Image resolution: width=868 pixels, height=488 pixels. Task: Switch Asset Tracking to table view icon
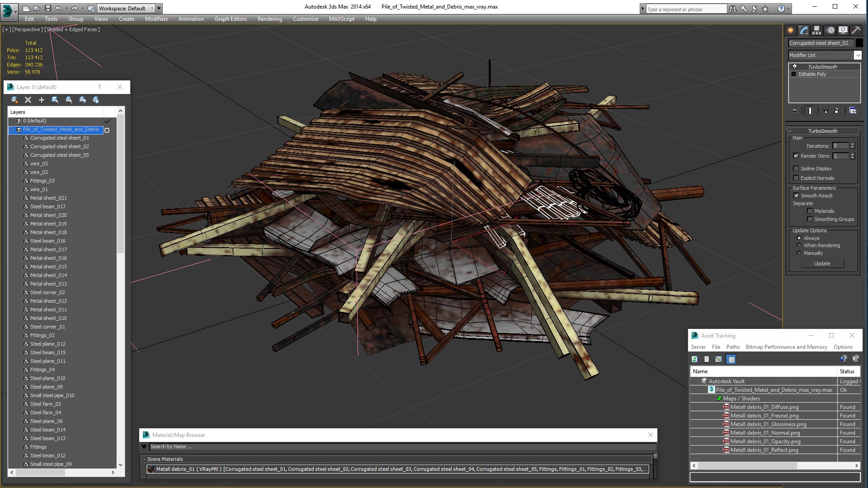click(731, 359)
